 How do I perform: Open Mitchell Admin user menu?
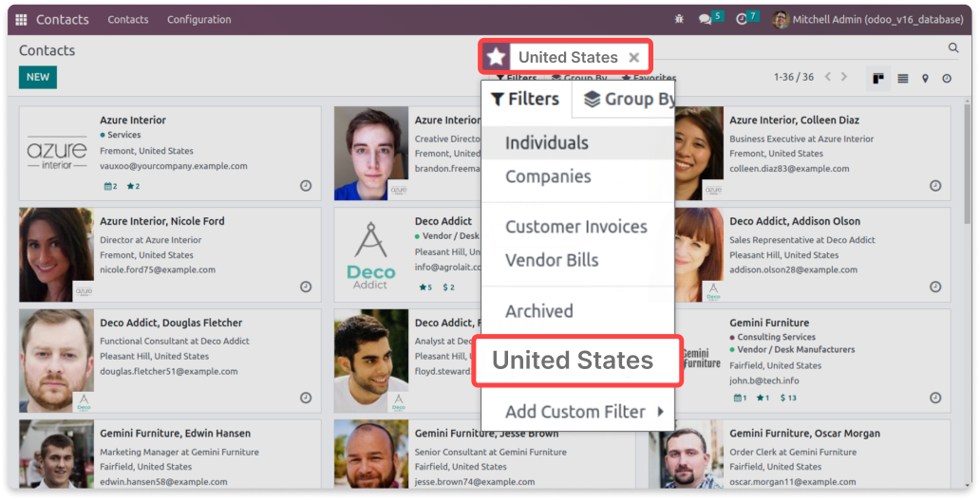868,19
